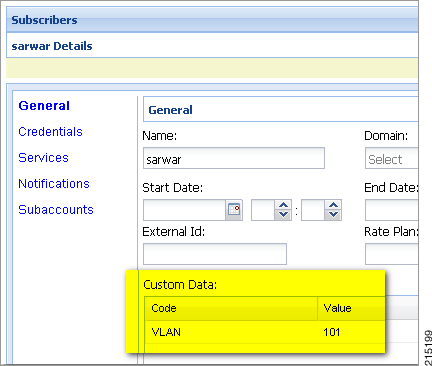Focus the Start Date text field
The image size is (432, 366).
[x=184, y=210]
